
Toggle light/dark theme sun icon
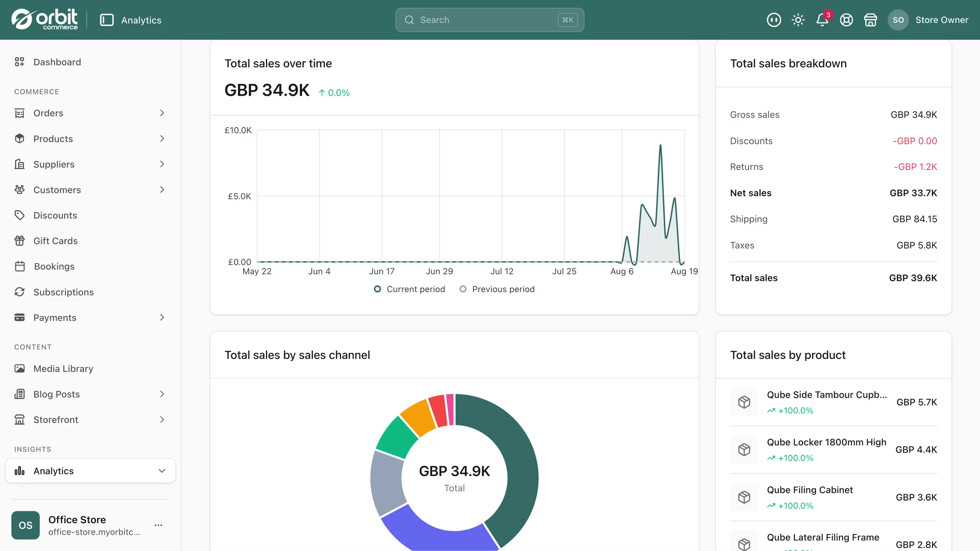tap(798, 20)
